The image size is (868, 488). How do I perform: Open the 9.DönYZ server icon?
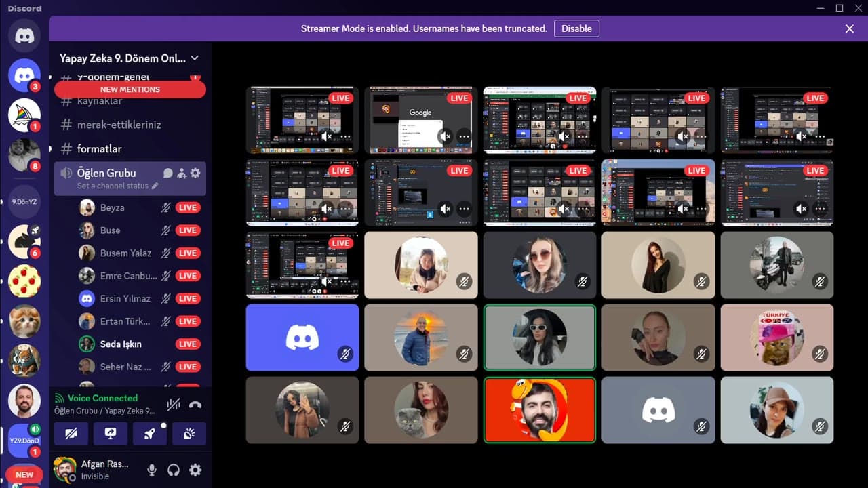pyautogui.click(x=24, y=201)
